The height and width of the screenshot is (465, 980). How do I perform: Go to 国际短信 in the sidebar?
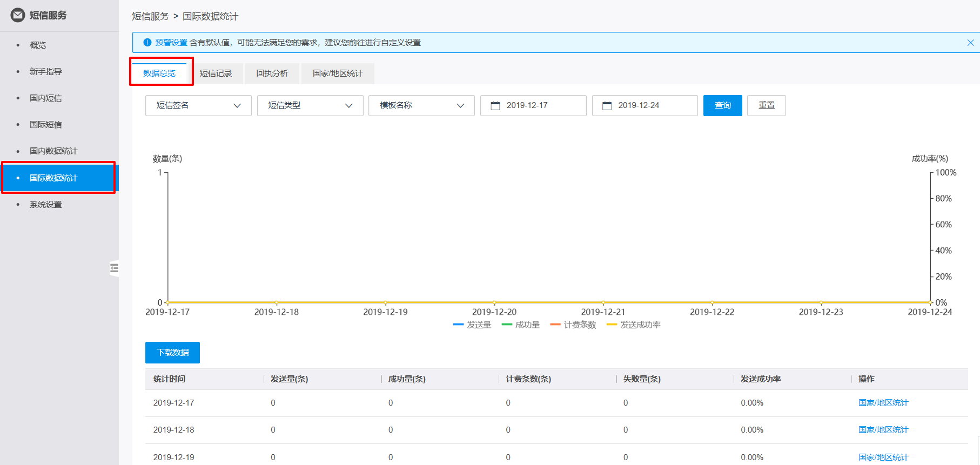[x=46, y=124]
